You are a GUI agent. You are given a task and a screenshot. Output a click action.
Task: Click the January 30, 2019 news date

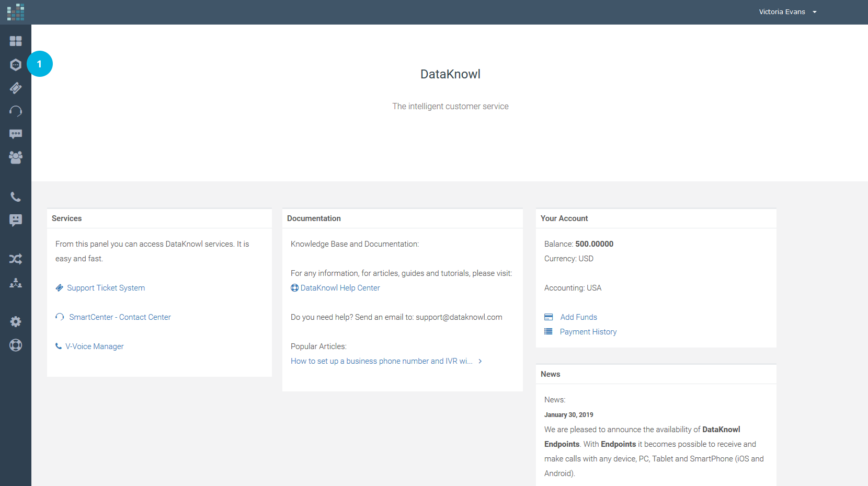[x=569, y=415]
